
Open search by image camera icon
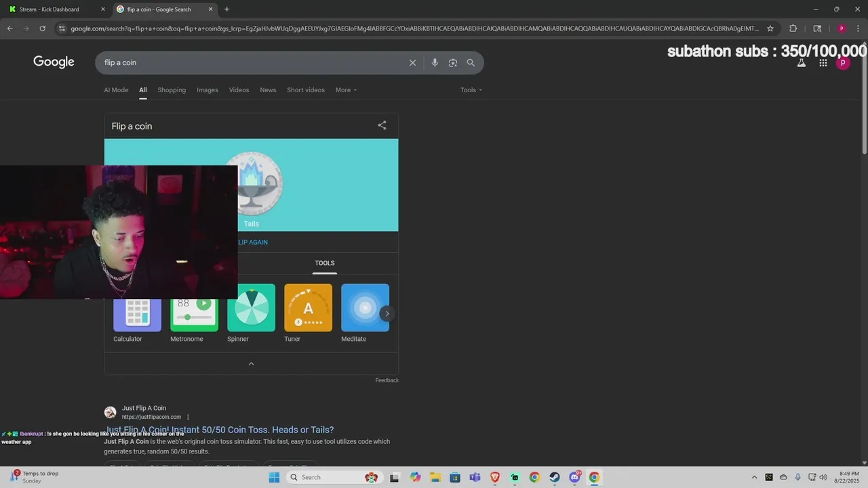(453, 62)
